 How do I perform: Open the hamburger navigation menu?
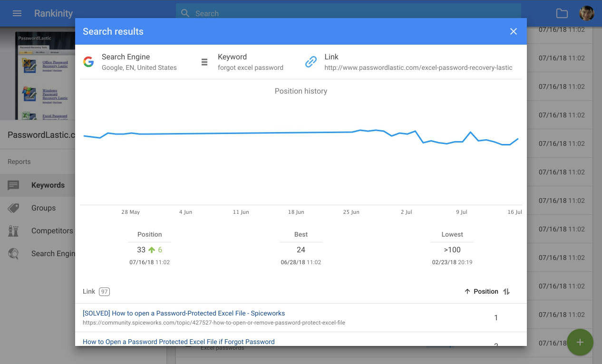click(17, 13)
